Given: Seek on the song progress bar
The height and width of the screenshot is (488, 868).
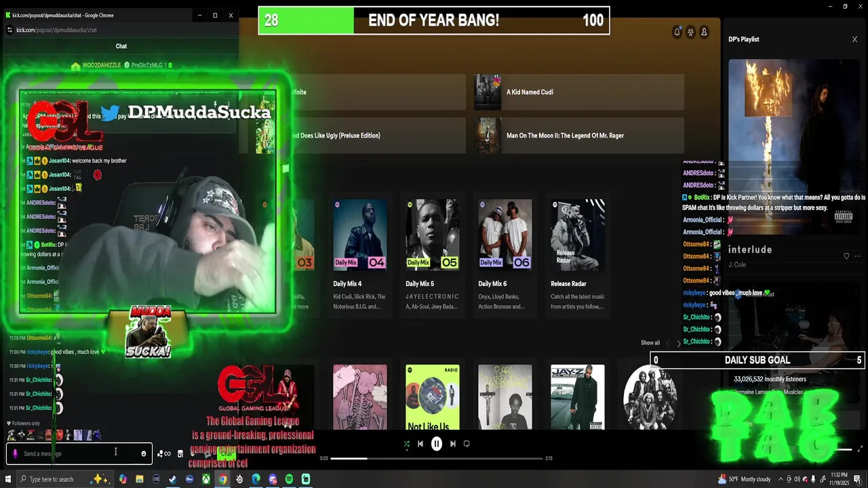Looking at the screenshot, I should click(437, 459).
